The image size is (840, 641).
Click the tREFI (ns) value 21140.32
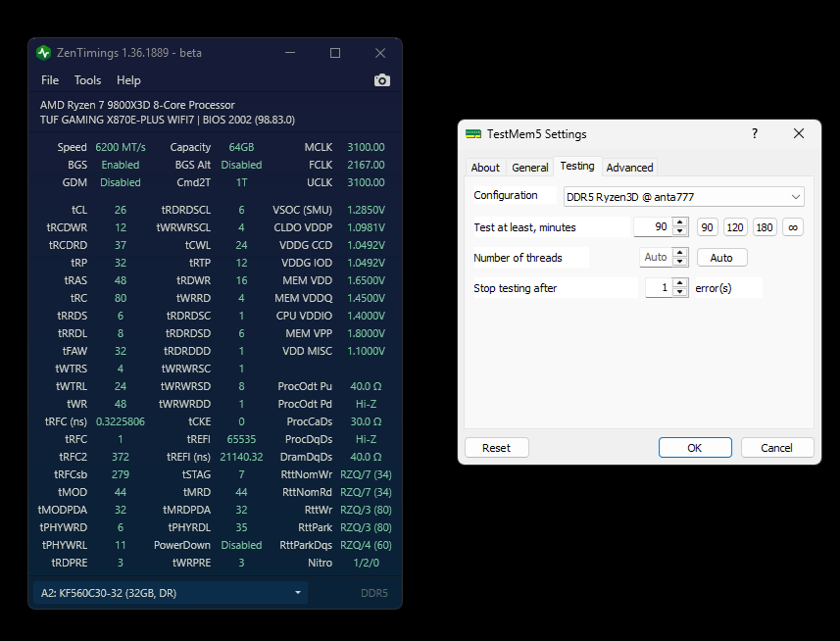click(x=241, y=457)
